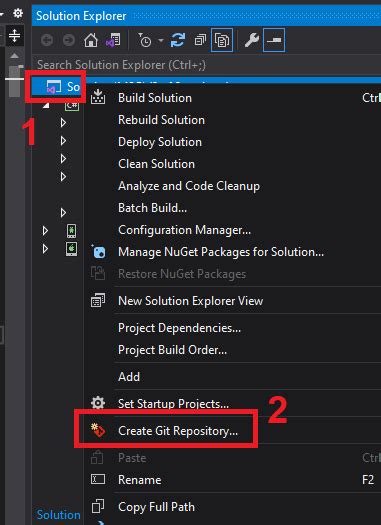Open the Pending Changes Filter clock icon
Screen dimensions: 381x525
pos(145,41)
